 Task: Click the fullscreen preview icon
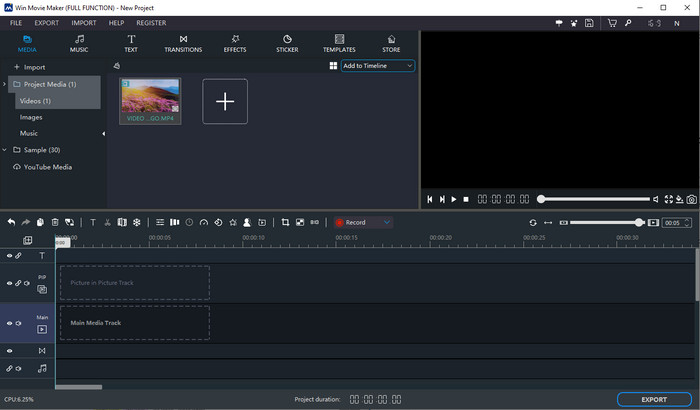click(x=668, y=199)
